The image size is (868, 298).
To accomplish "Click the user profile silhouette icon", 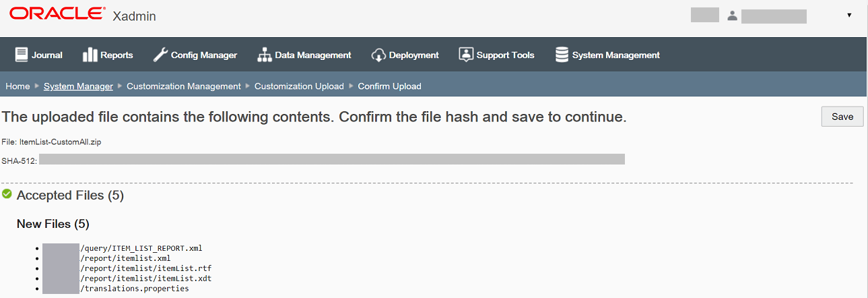I will click(x=733, y=16).
